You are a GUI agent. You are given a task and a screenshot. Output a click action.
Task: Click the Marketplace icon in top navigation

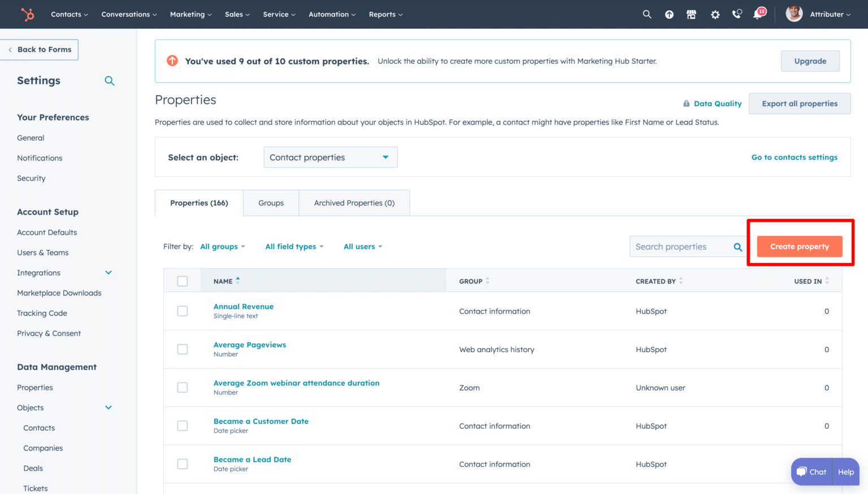(x=692, y=14)
